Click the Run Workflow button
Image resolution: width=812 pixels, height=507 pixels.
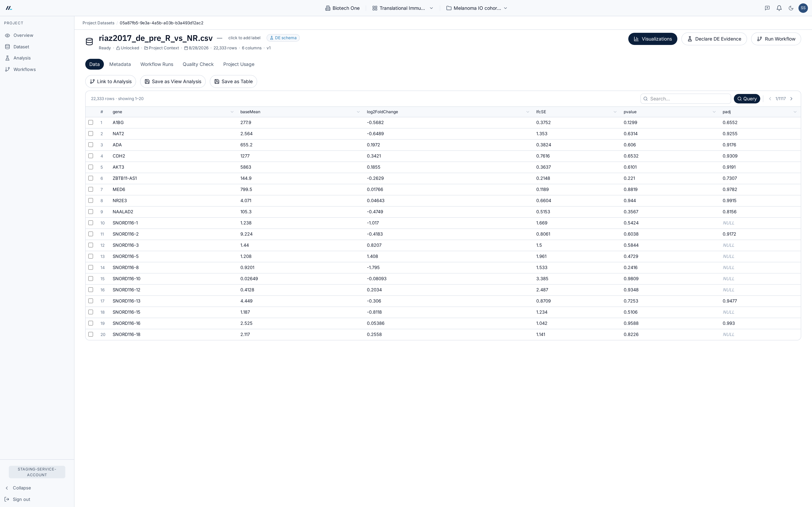pos(776,39)
